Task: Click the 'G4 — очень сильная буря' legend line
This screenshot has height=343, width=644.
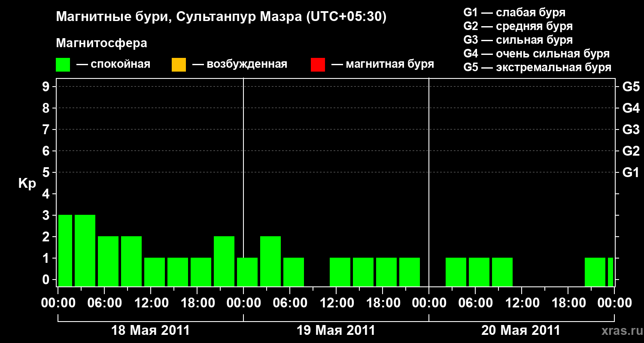Action: (x=537, y=54)
